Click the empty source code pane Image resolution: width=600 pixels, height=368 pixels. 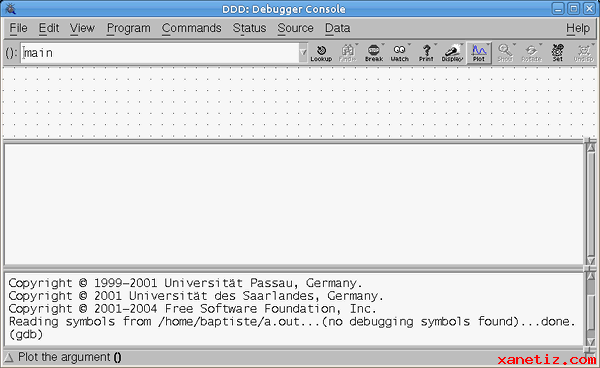[x=294, y=204]
